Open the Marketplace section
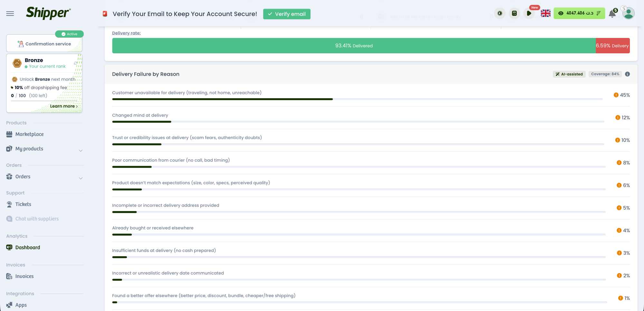 pyautogui.click(x=30, y=134)
